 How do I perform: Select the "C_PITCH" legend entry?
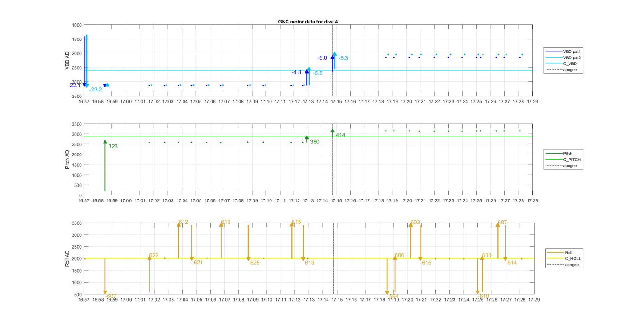coord(563,160)
